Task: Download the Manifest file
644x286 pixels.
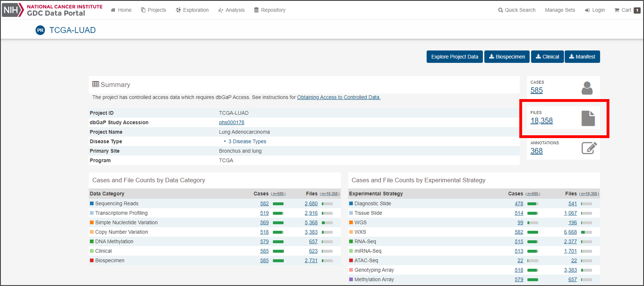Action: (582, 57)
